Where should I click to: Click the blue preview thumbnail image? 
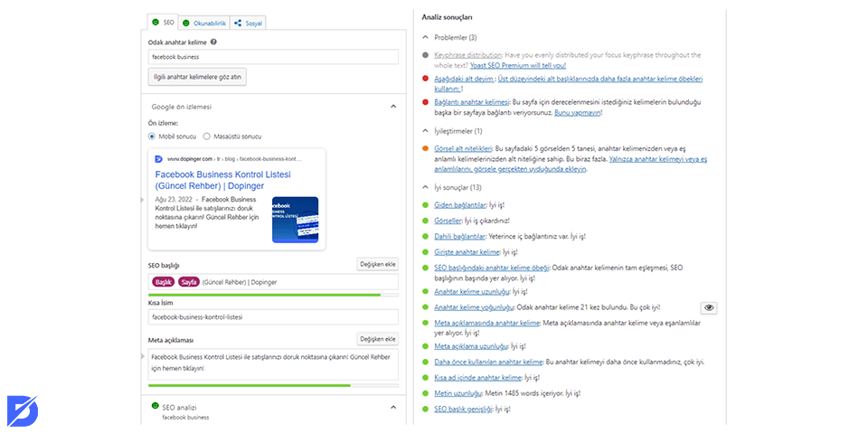295,220
